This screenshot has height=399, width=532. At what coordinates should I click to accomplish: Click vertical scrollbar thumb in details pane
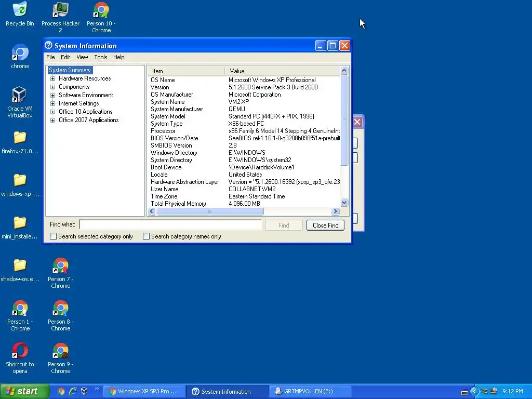[x=344, y=120]
